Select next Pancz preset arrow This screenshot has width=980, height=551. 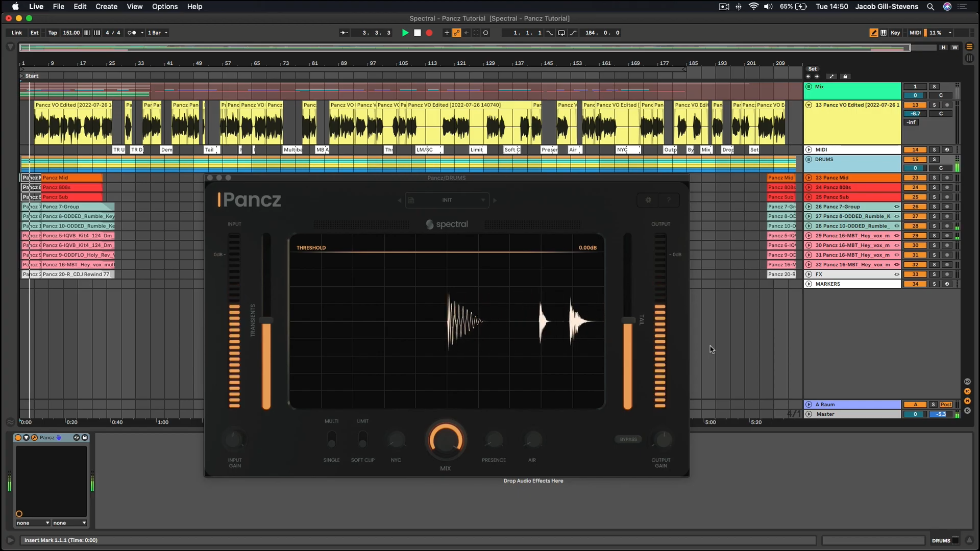[495, 201]
